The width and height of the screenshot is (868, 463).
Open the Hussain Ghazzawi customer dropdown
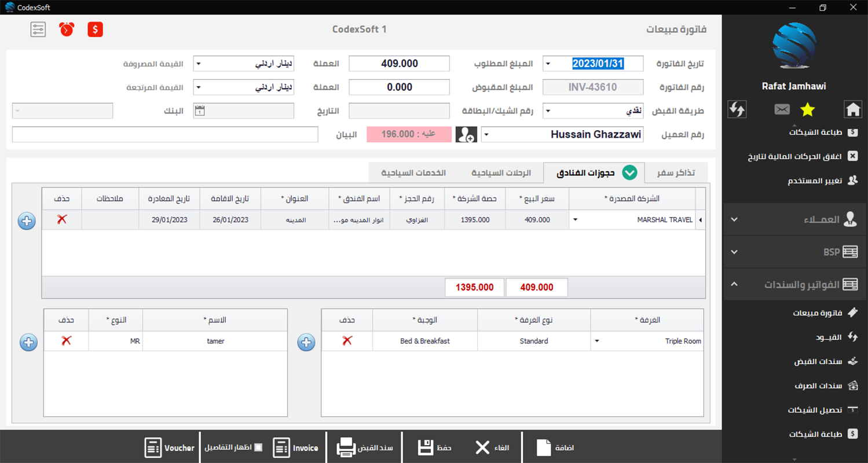point(486,135)
